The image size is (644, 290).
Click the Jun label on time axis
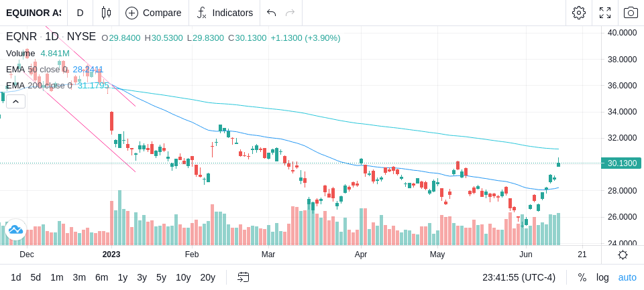[526, 255]
